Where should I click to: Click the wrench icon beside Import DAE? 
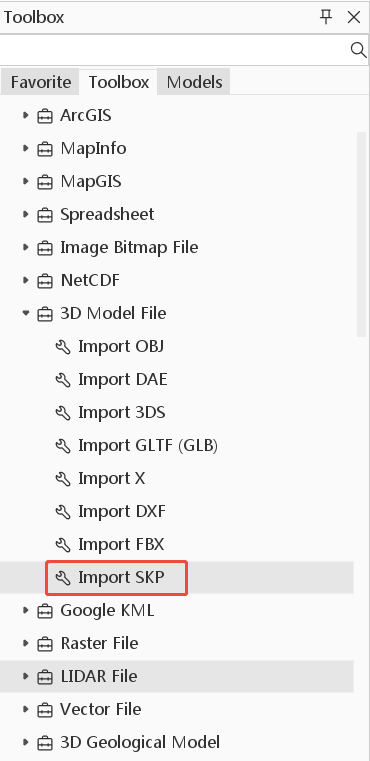pos(63,380)
